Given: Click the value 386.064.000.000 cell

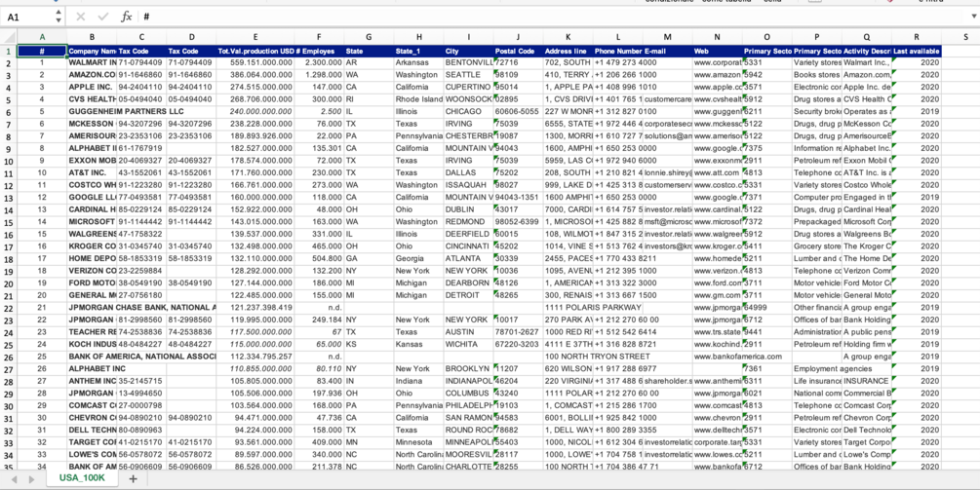Looking at the screenshot, I should [x=255, y=75].
